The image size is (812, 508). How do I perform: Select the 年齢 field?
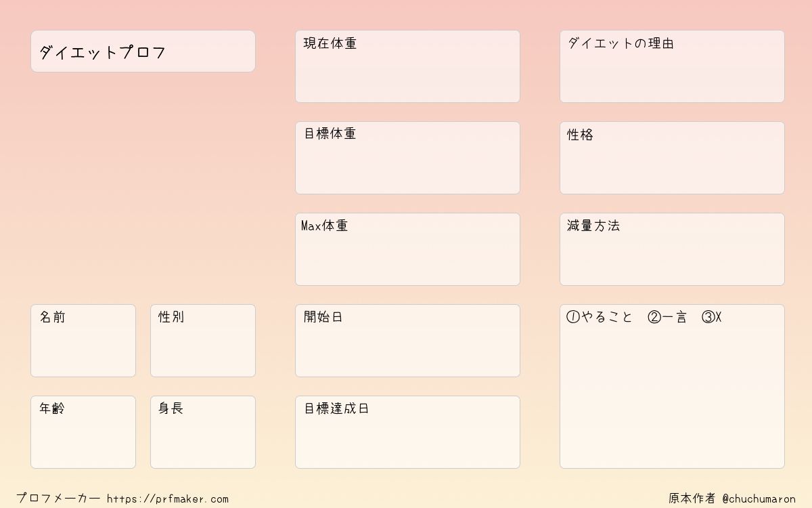click(x=83, y=432)
